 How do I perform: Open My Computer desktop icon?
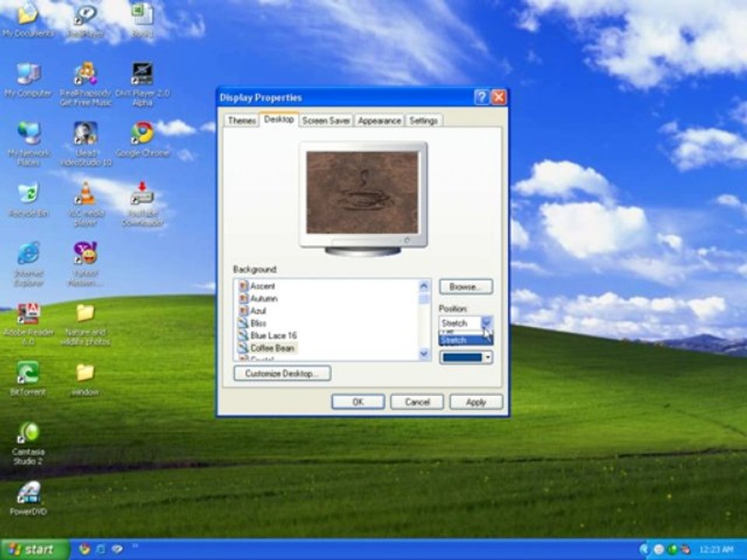click(x=28, y=80)
